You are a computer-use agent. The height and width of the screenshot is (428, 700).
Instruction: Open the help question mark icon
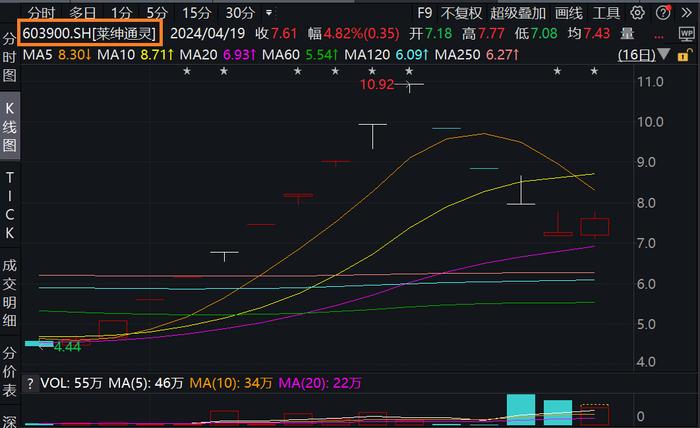663,13
